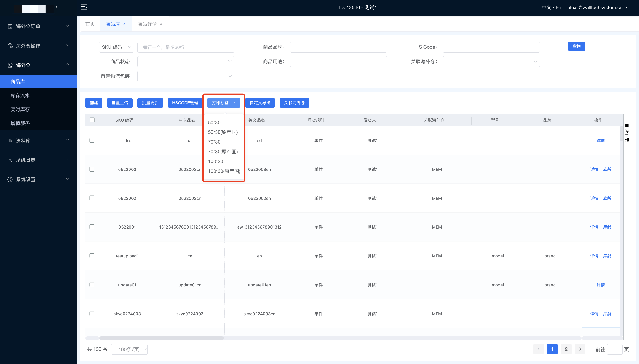The height and width of the screenshot is (364, 639).
Task: Expand the 海外仓订单 sidebar menu chevron
Action: 67,26
